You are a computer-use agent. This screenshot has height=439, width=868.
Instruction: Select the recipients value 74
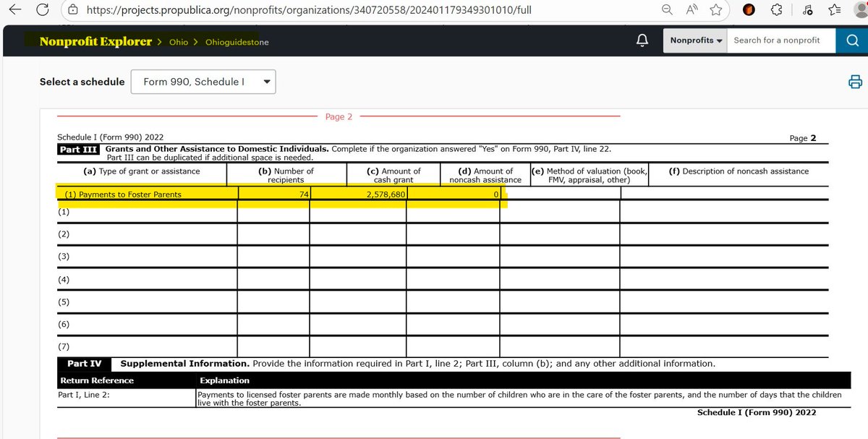[x=304, y=195]
